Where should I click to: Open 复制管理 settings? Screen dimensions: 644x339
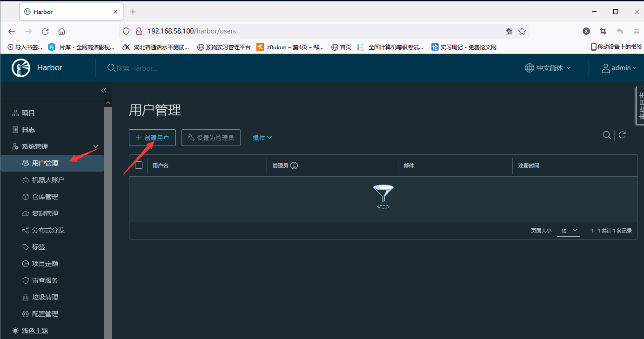(x=43, y=213)
